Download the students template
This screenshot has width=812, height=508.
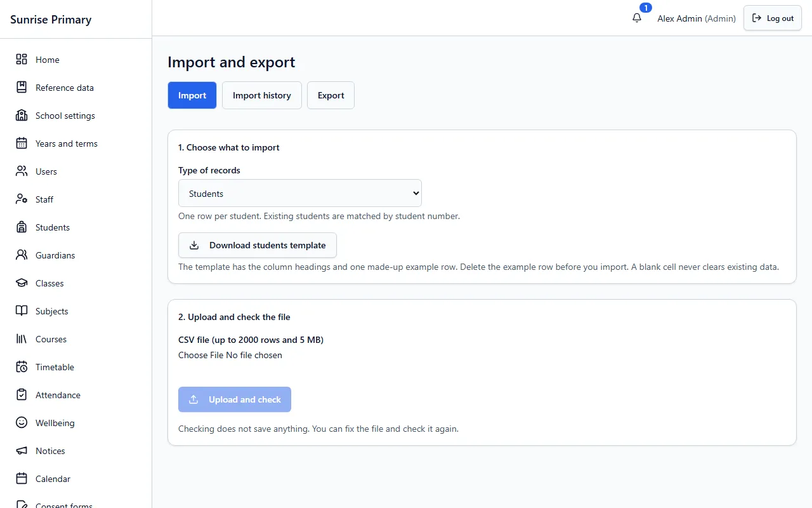pos(258,245)
